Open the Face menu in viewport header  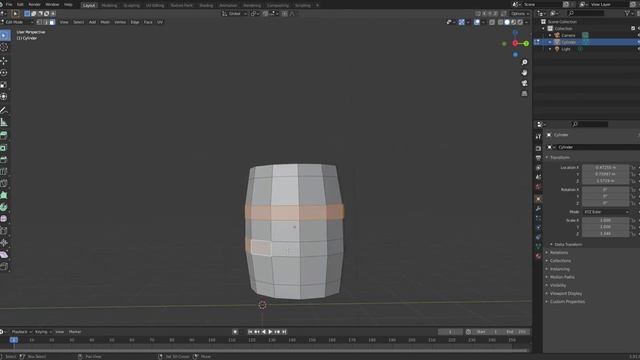[x=148, y=22]
